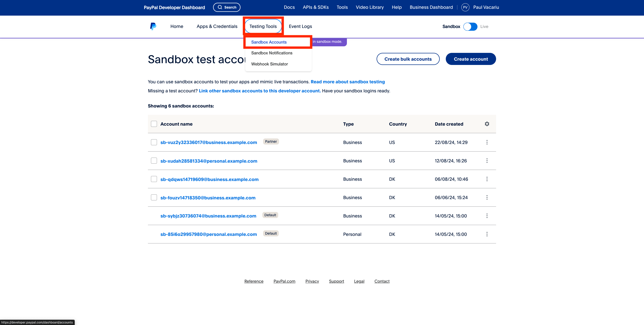Viewport: 644px width, 325px height.
Task: Open sb-vuz2y32336017@business.example.com account
Action: coord(209,142)
